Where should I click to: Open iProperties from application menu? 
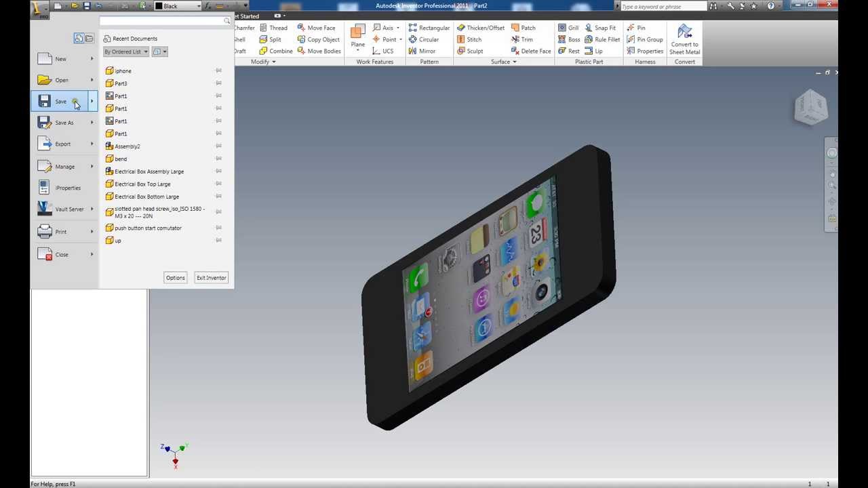point(64,188)
